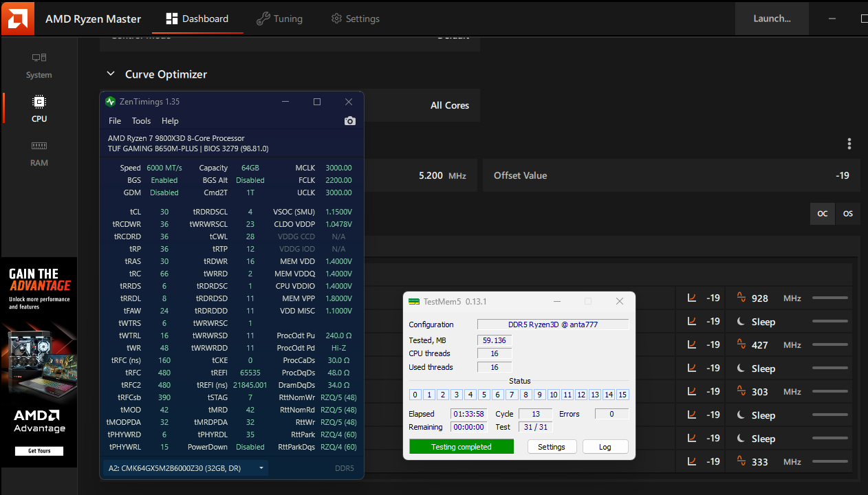The height and width of the screenshot is (495, 868).
Task: Click slider bar in 928 MHz row
Action: (830, 298)
